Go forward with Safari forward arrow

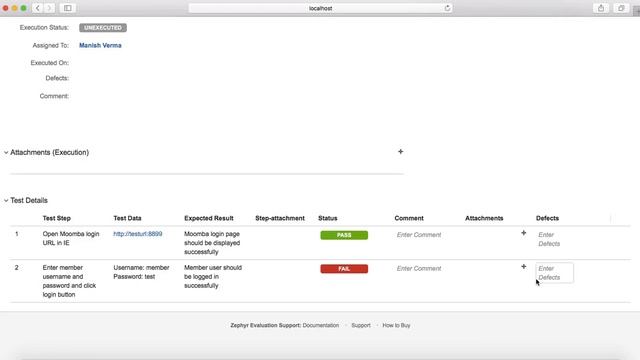coord(49,8)
